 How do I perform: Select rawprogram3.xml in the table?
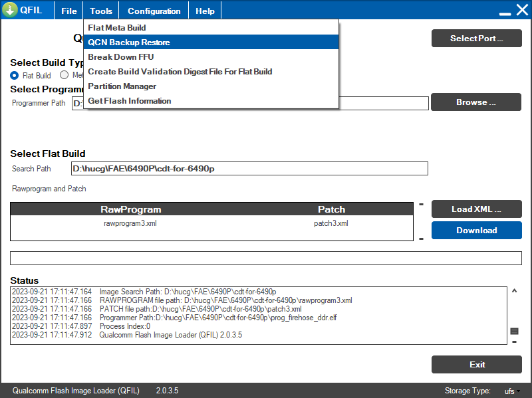pos(130,223)
